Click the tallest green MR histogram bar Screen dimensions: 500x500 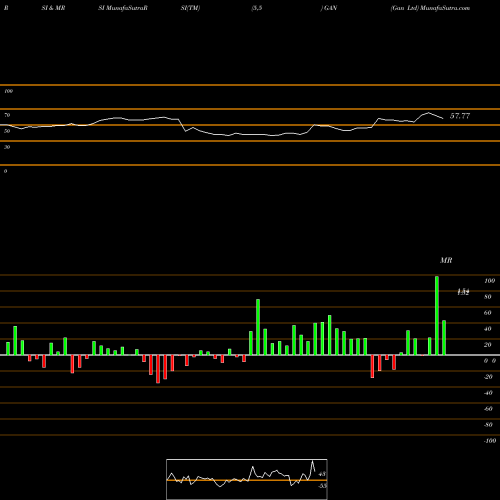pos(437,315)
